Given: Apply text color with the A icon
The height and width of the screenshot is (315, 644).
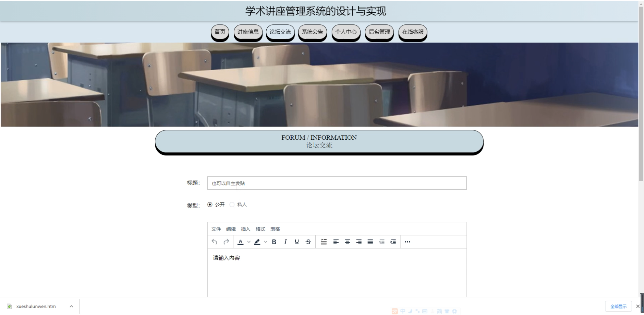Looking at the screenshot, I should [241, 242].
